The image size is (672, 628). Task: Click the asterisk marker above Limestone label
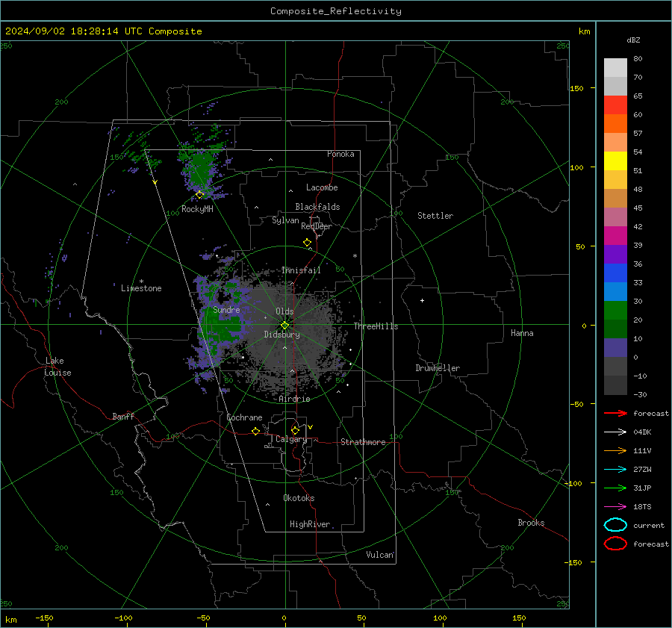[141, 282]
